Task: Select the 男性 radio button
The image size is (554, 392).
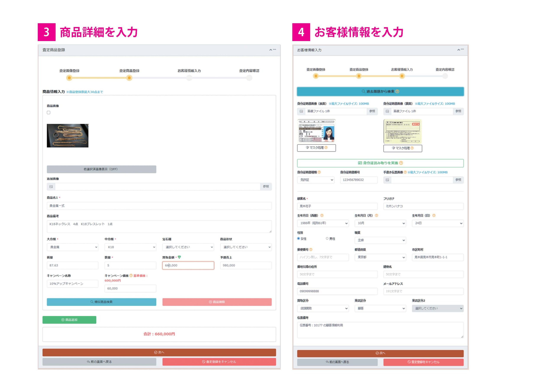Action: 327,239
